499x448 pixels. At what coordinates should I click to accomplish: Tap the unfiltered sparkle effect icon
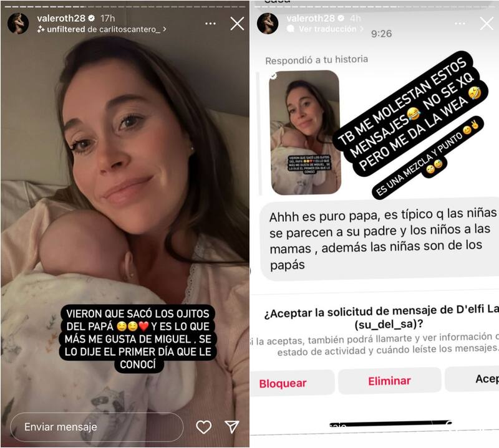(41, 29)
